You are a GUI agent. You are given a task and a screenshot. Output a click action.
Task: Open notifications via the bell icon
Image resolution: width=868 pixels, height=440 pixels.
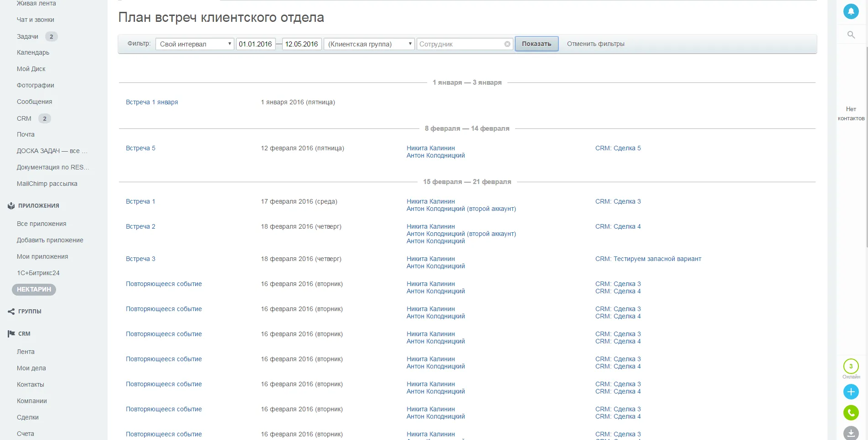tap(851, 11)
